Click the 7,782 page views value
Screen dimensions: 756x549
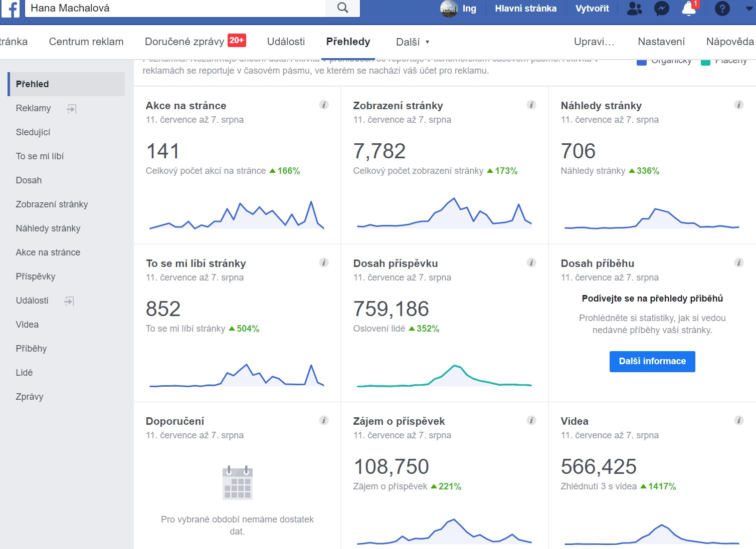380,151
